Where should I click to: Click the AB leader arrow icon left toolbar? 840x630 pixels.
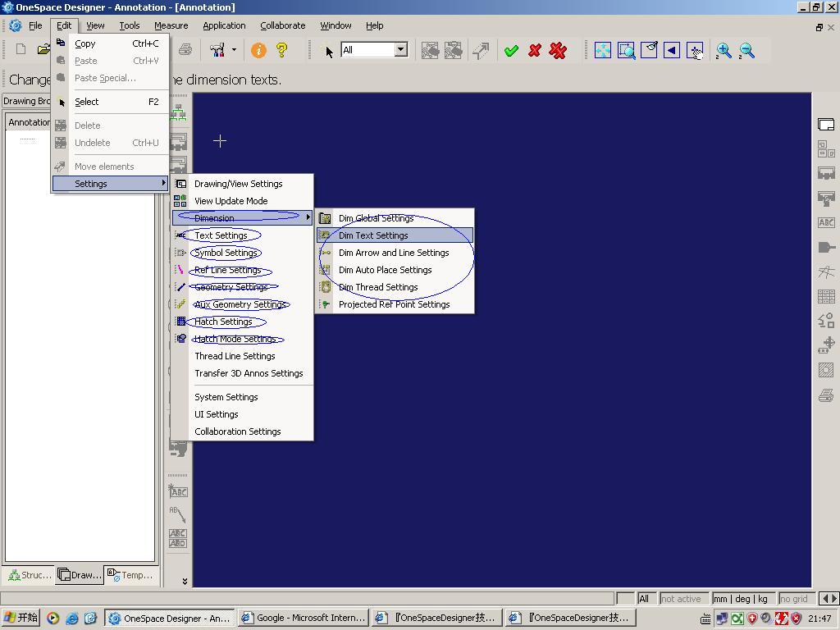pyautogui.click(x=178, y=514)
